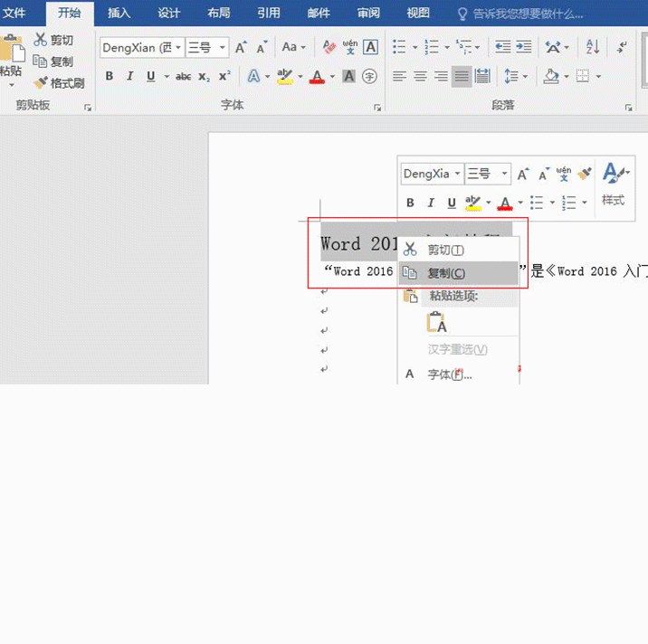Apply mini toolbar yellow highlight color
The height and width of the screenshot is (644, 648).
pyautogui.click(x=473, y=203)
